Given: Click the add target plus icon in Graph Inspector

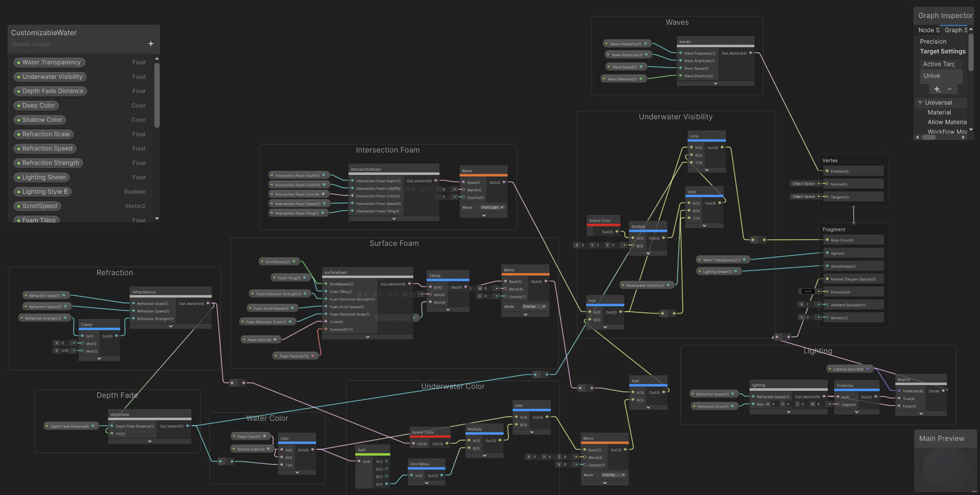Looking at the screenshot, I should 937,89.
